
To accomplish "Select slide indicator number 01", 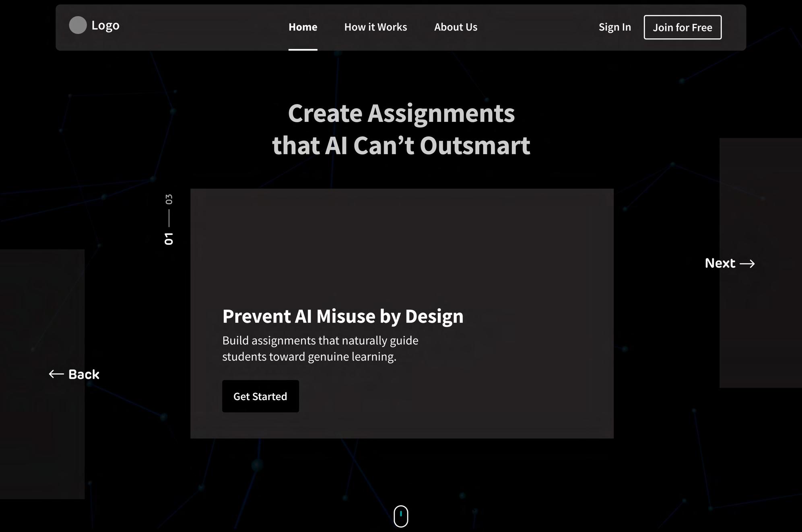I will pos(169,238).
